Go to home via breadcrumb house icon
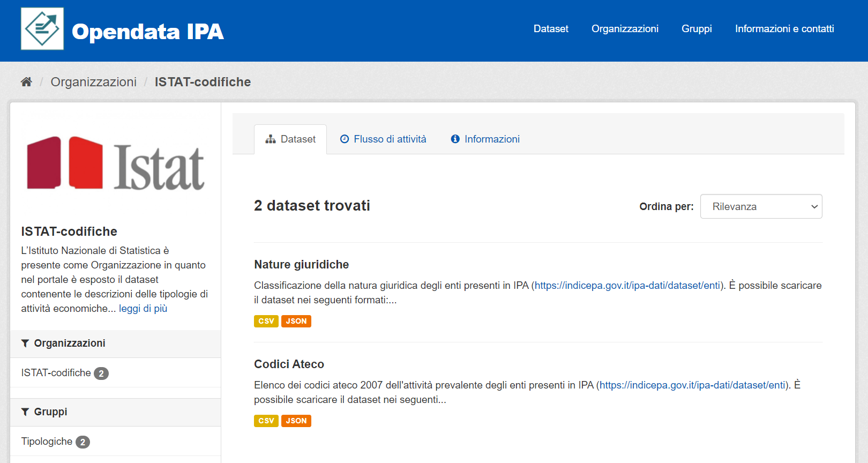Viewport: 868px width, 463px height. pyautogui.click(x=26, y=82)
